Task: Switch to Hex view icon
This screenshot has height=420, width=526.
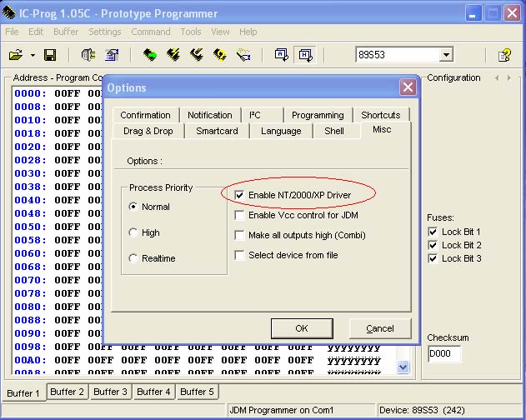Action: [x=305, y=55]
